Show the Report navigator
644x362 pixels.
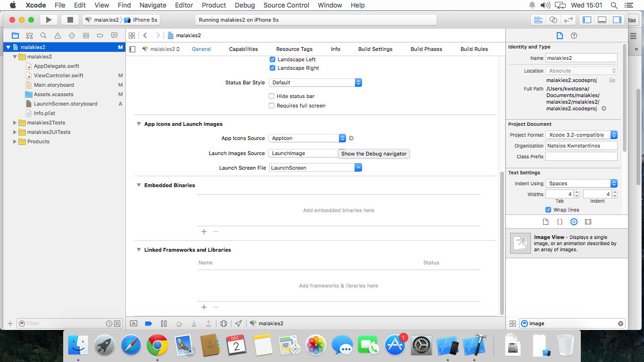[x=114, y=35]
